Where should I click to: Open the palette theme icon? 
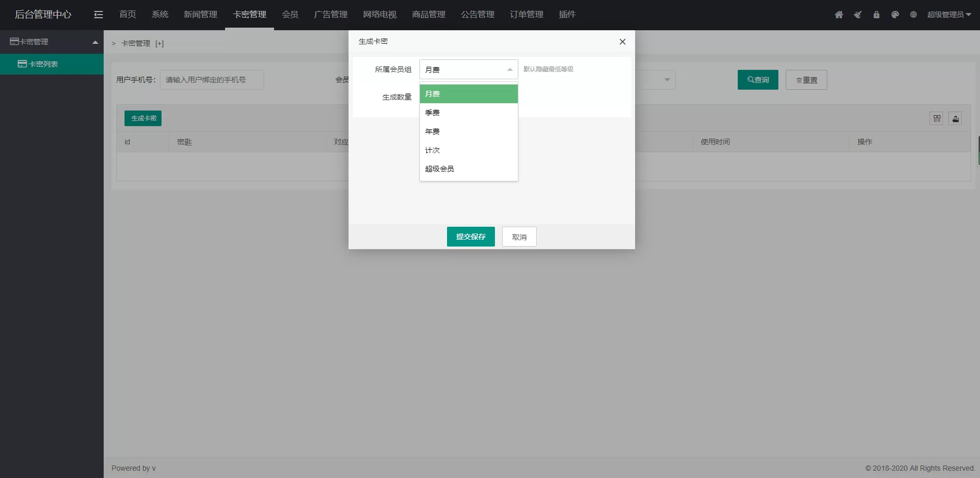pyautogui.click(x=895, y=15)
